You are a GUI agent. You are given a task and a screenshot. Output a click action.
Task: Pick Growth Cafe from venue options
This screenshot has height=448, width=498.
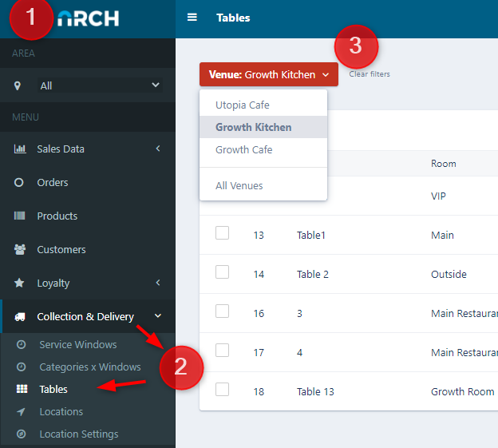243,150
